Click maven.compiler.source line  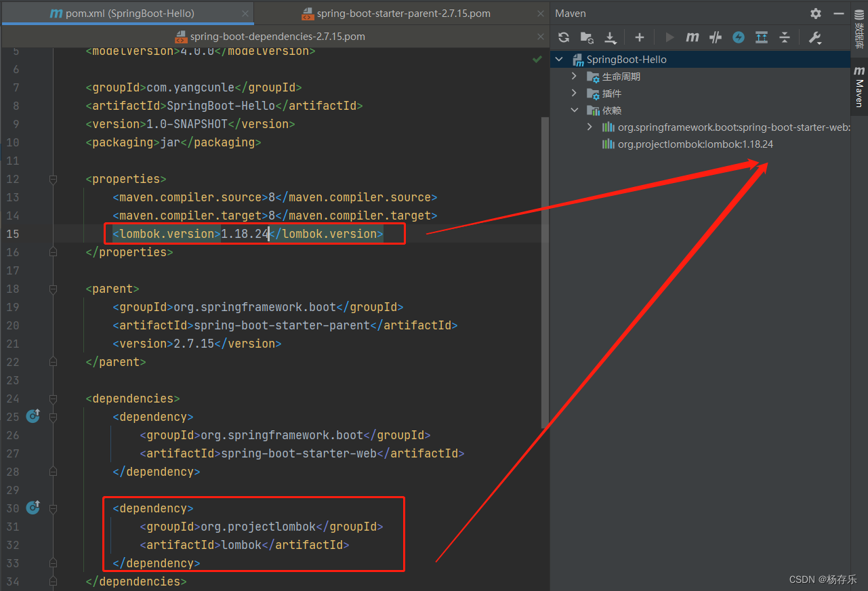tap(275, 197)
